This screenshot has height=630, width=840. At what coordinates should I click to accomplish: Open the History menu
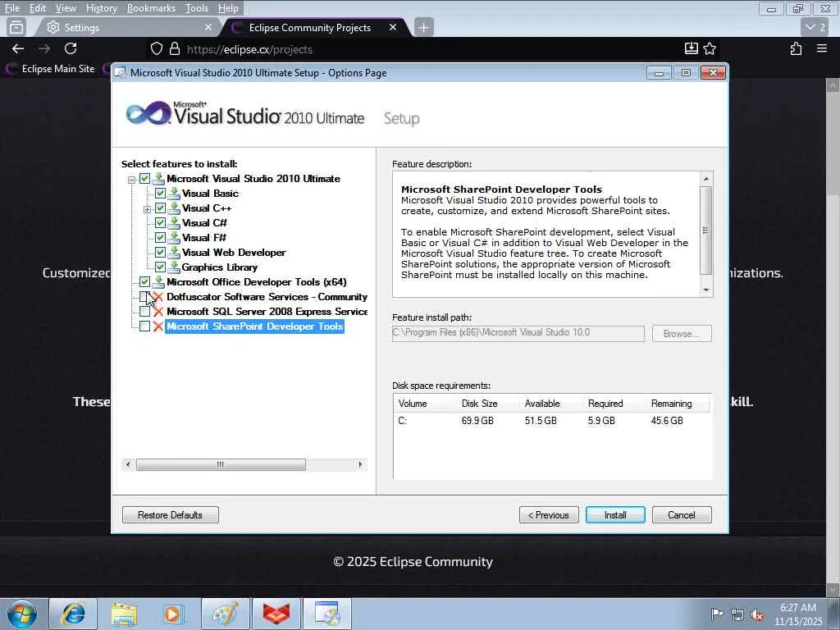[101, 8]
